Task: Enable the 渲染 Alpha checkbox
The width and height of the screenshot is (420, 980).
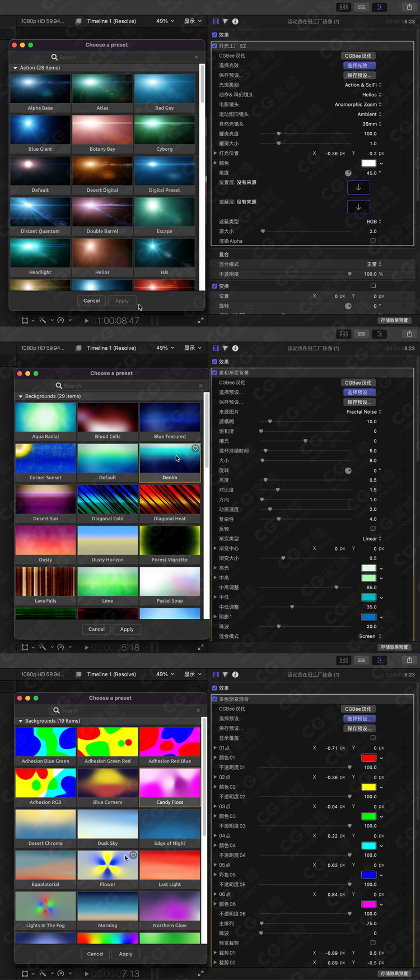Action: [x=373, y=241]
